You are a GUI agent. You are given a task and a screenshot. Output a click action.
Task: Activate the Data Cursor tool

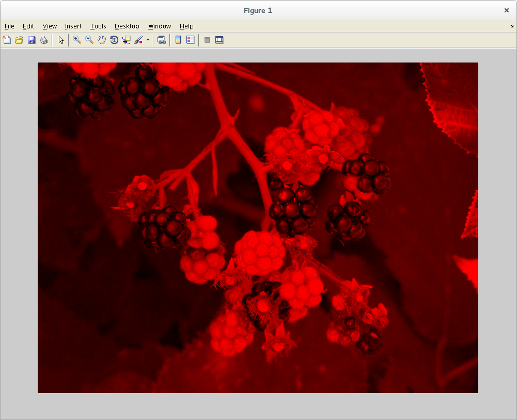pyautogui.click(x=127, y=40)
